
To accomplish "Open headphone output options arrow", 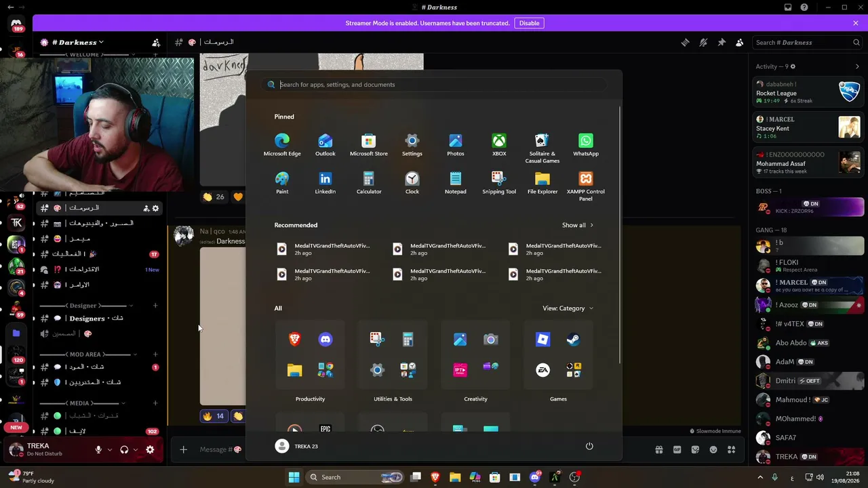I will click(135, 449).
